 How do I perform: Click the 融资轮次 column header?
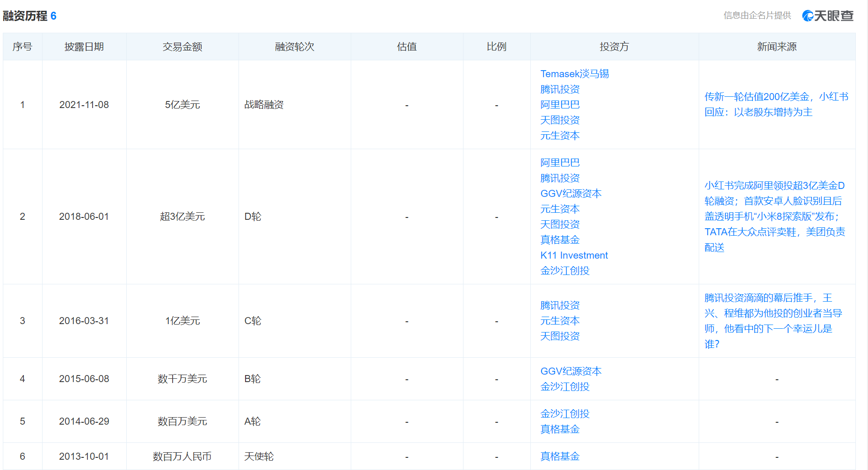[295, 47]
